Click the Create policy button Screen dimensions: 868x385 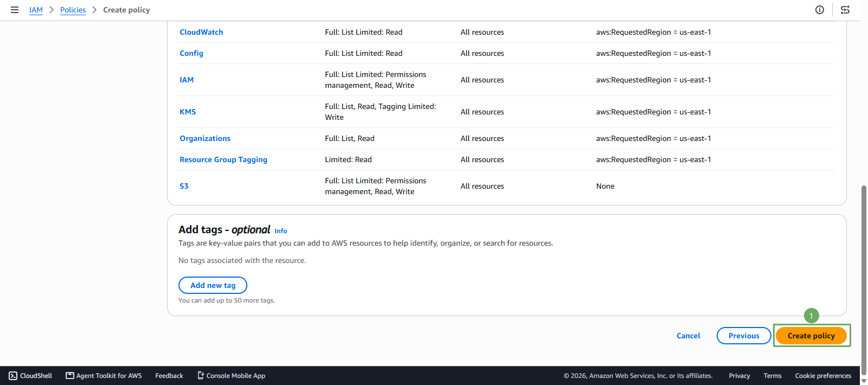point(811,336)
